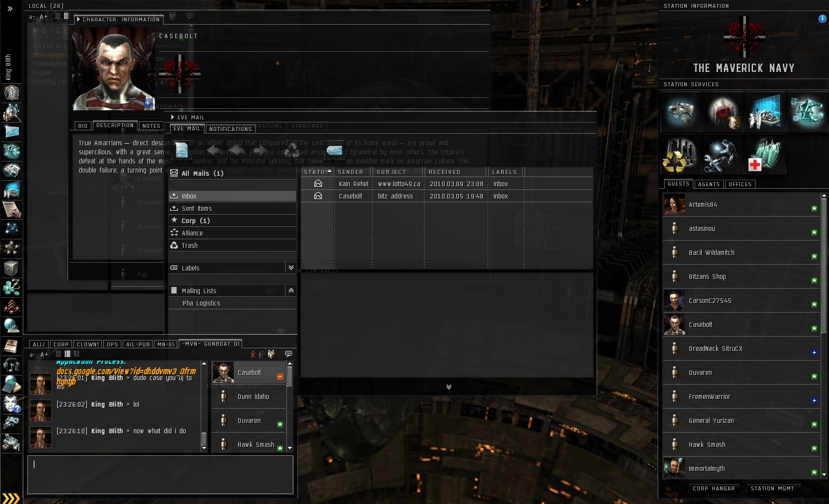Open the in-game Browser globe icon

(x=11, y=326)
